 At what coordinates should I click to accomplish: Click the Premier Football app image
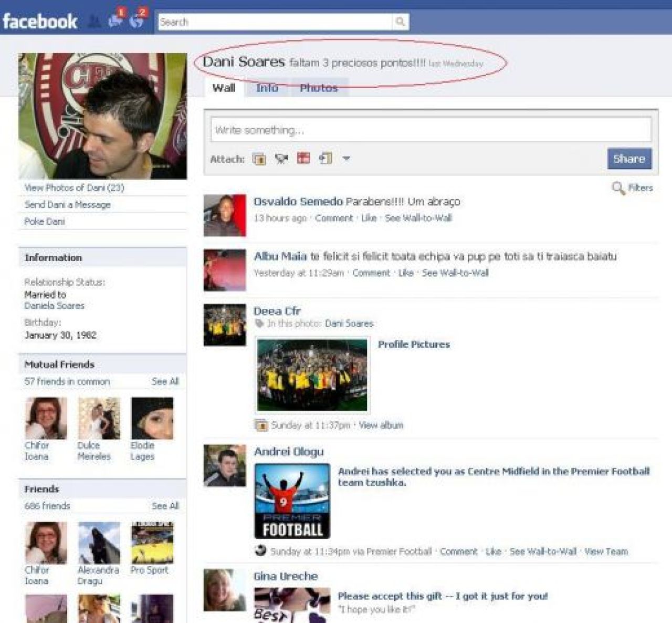click(292, 501)
